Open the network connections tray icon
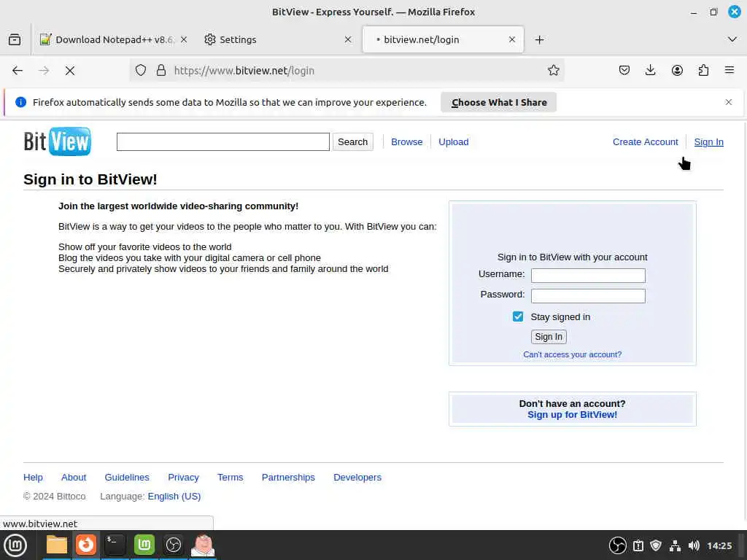 click(x=675, y=545)
